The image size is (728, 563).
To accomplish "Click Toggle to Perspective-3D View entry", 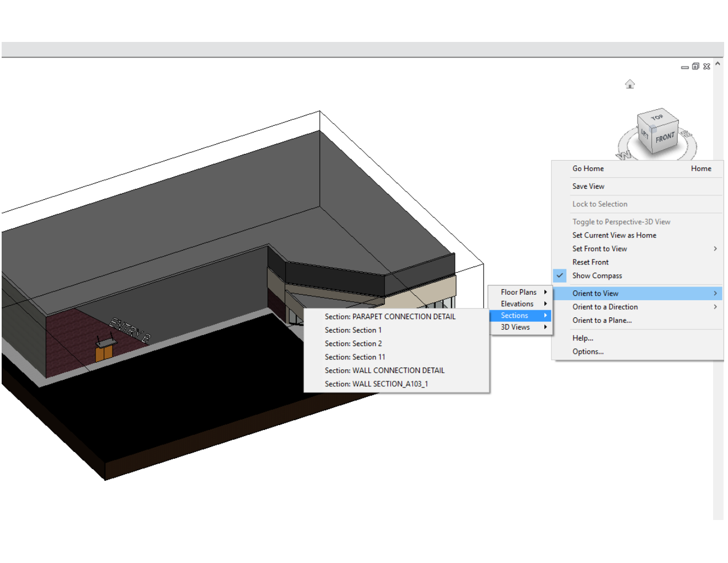I will coord(638,222).
